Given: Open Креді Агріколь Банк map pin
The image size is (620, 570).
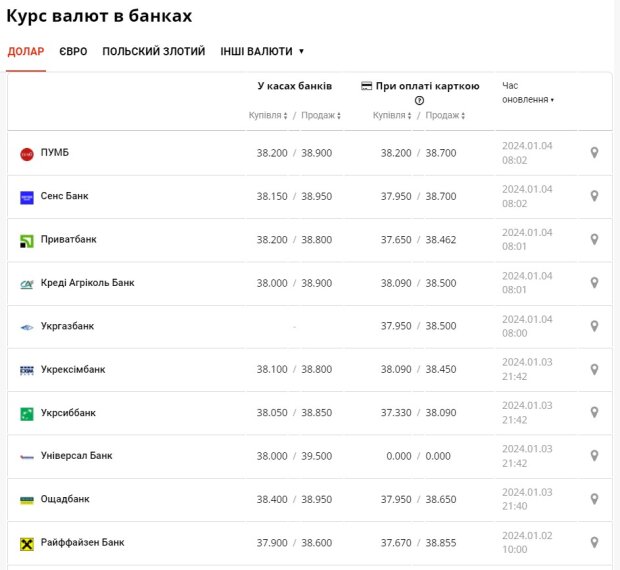Looking at the screenshot, I should tap(594, 283).
